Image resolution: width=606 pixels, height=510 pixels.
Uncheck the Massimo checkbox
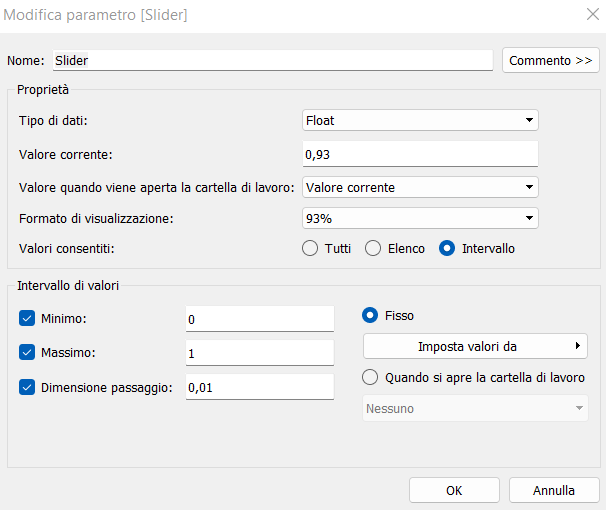coord(27,353)
